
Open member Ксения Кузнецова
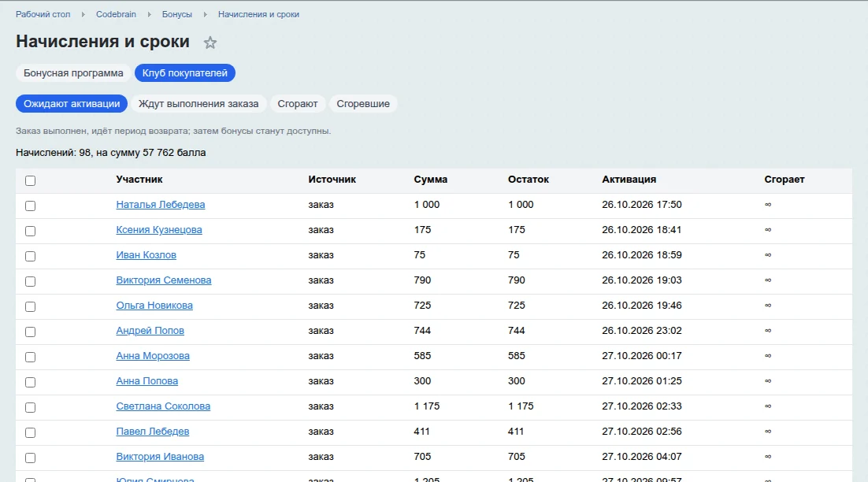159,230
